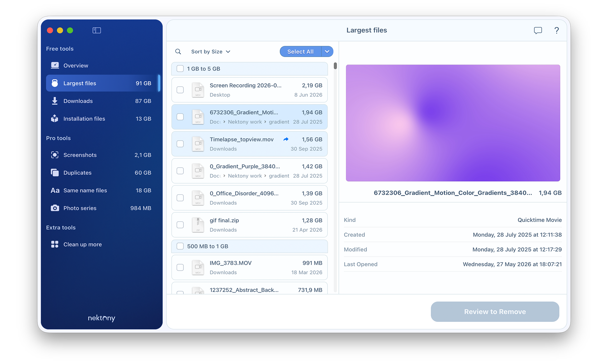
Task: Click the alias arrow on Timelapse_topview.mov
Action: coord(286,139)
